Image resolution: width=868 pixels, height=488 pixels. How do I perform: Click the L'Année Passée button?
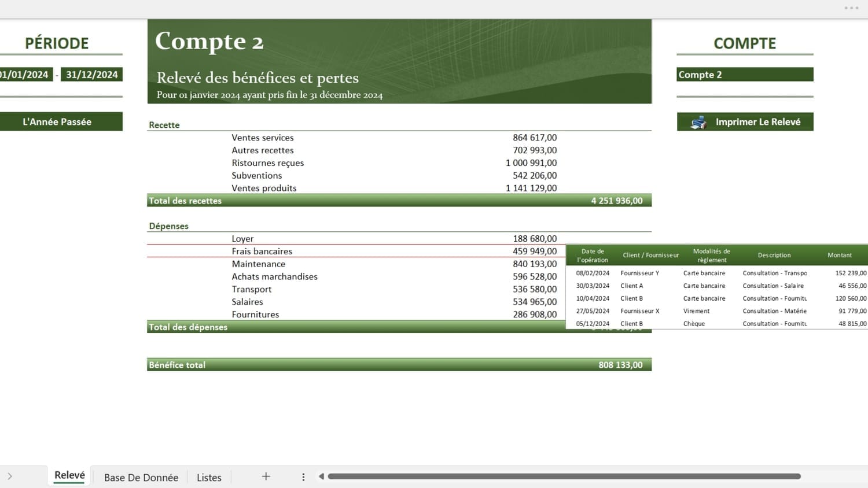click(x=57, y=121)
